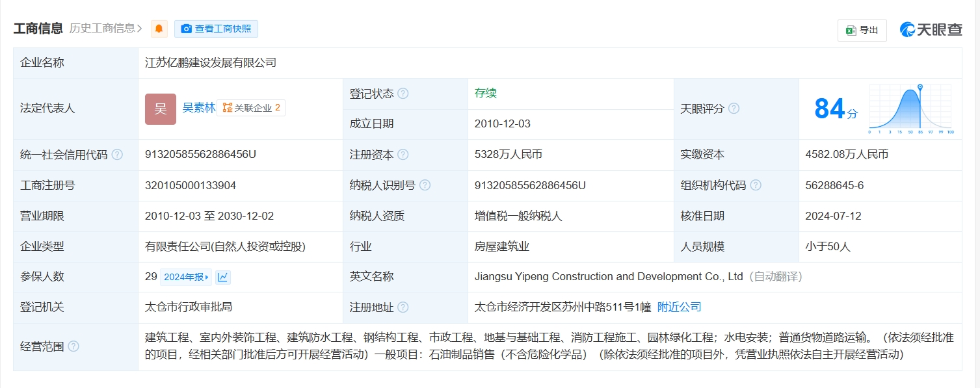Click help icon next to 纳税人识别号
980x388 pixels.
(425, 185)
